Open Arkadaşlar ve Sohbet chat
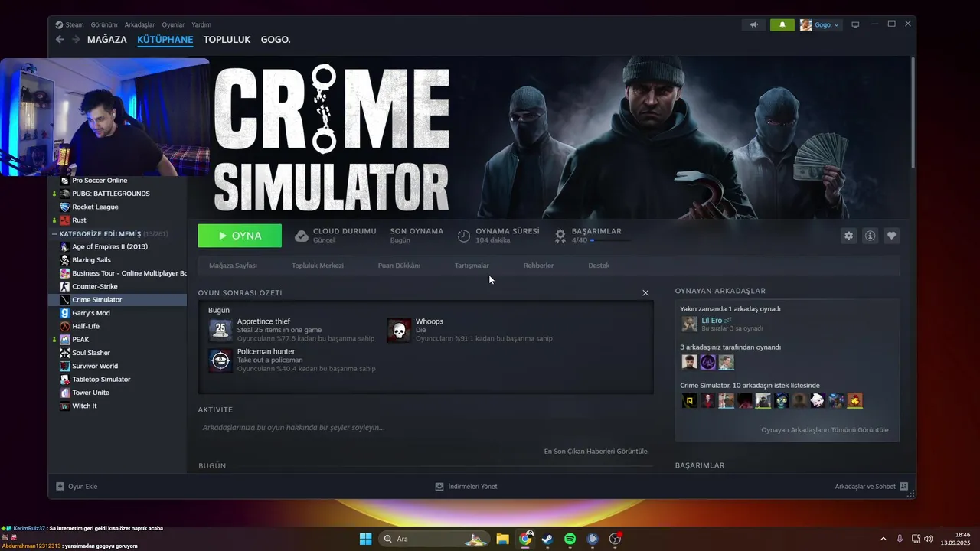 coord(871,486)
